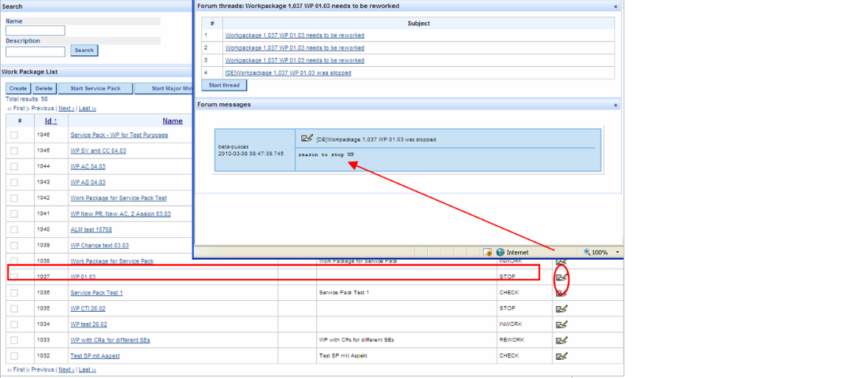Open forum icon for WP test 26.02
This screenshot has width=868, height=378.
pos(561,324)
